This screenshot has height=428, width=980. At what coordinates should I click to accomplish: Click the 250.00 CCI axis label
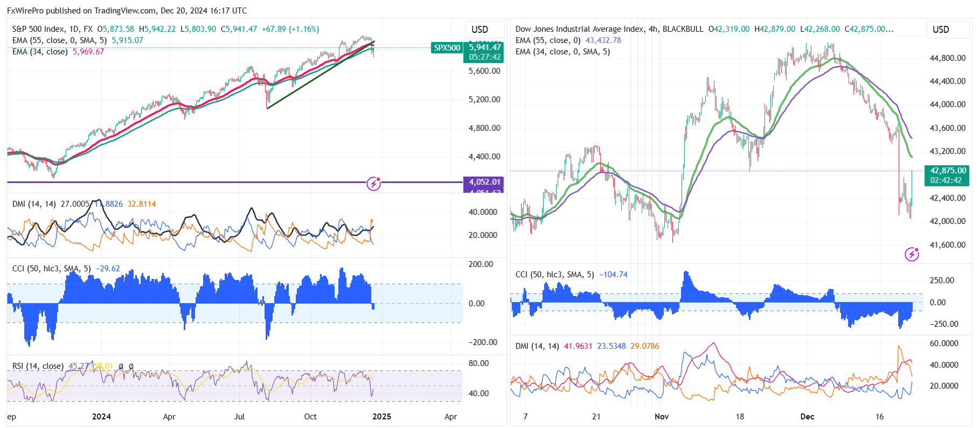coord(942,280)
